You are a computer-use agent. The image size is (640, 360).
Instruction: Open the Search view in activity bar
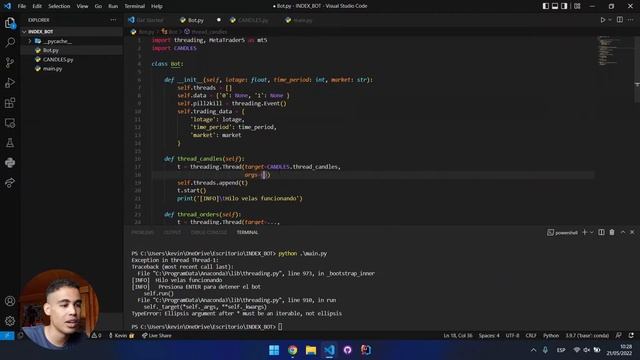(x=10, y=42)
